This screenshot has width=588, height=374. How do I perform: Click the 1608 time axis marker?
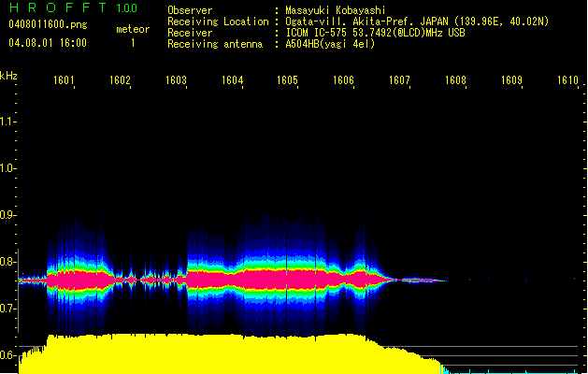click(455, 80)
